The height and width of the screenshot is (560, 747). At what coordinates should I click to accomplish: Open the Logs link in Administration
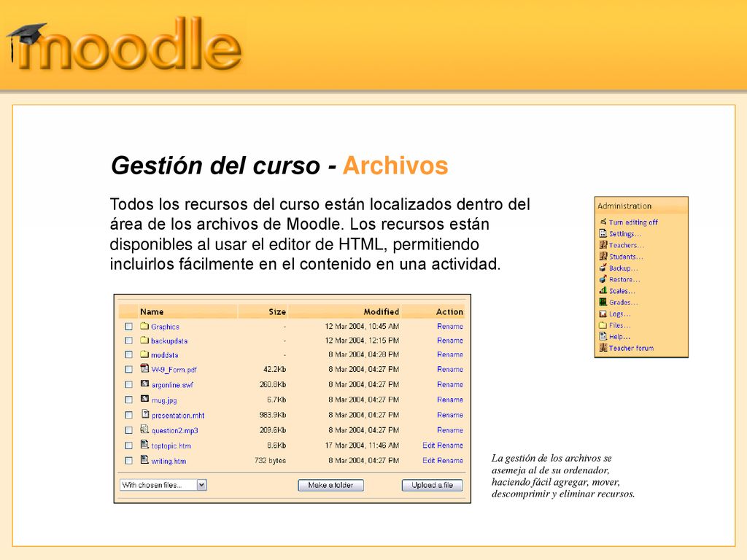(x=620, y=314)
